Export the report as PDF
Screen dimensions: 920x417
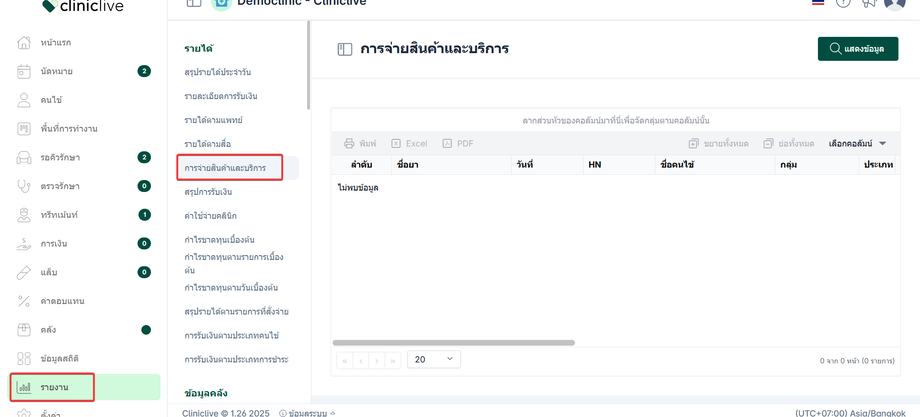pyautogui.click(x=458, y=143)
